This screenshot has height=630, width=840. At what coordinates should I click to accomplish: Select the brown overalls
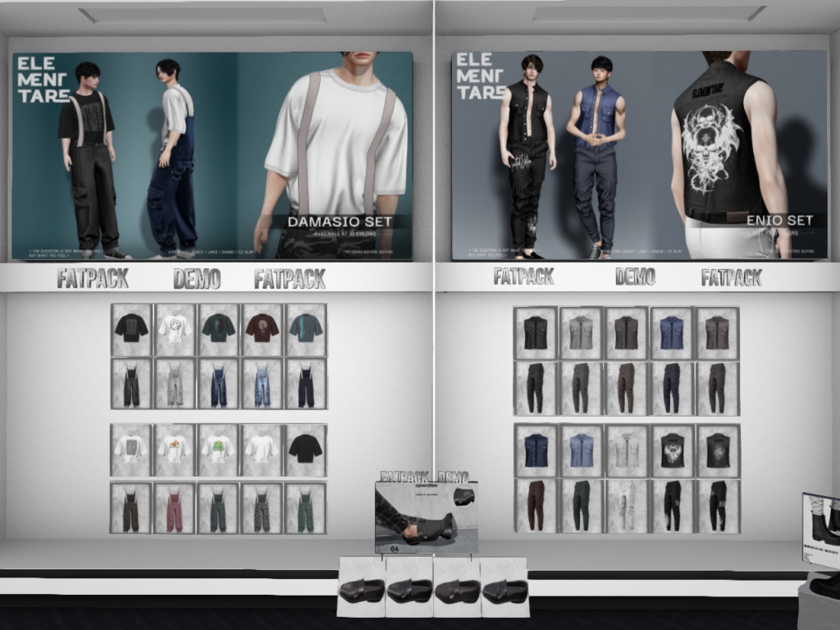point(131,508)
